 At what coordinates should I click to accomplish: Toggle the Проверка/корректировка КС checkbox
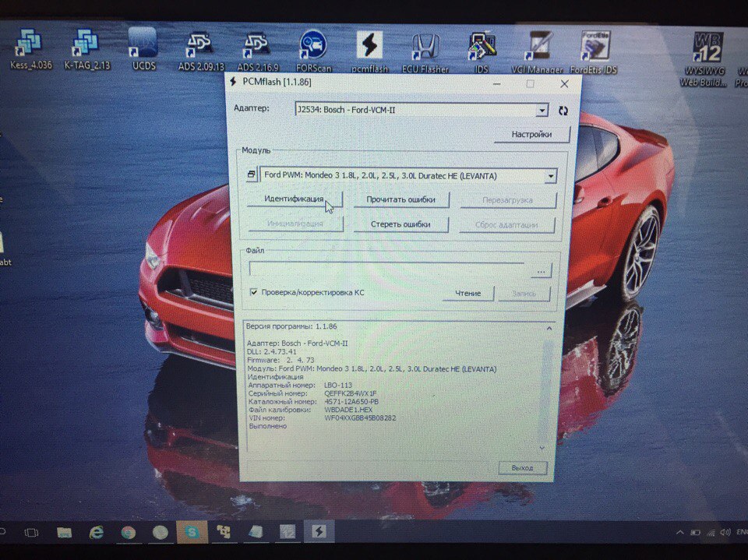coord(254,292)
